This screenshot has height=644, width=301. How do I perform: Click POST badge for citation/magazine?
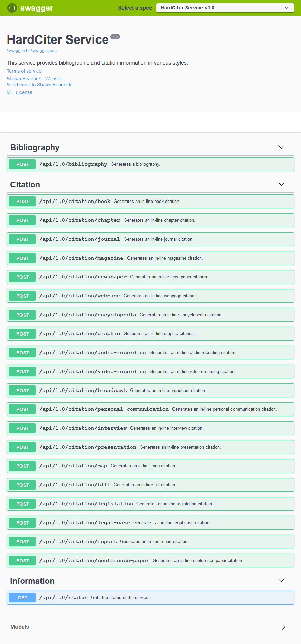(22, 258)
